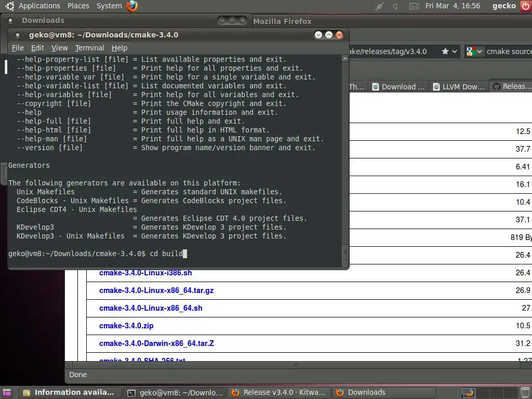The width and height of the screenshot is (532, 399).
Task: Click the workspace switcher icon in the bottom panel
Action: [468, 393]
